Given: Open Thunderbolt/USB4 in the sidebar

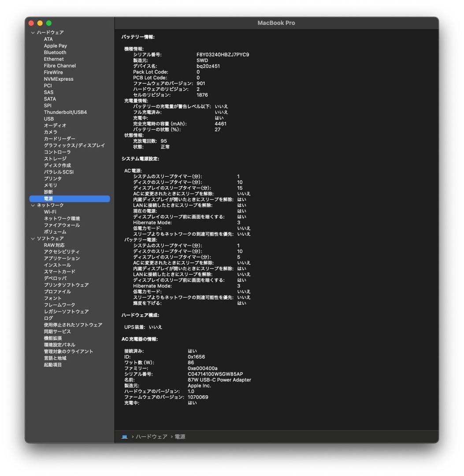Looking at the screenshot, I should coord(65,112).
